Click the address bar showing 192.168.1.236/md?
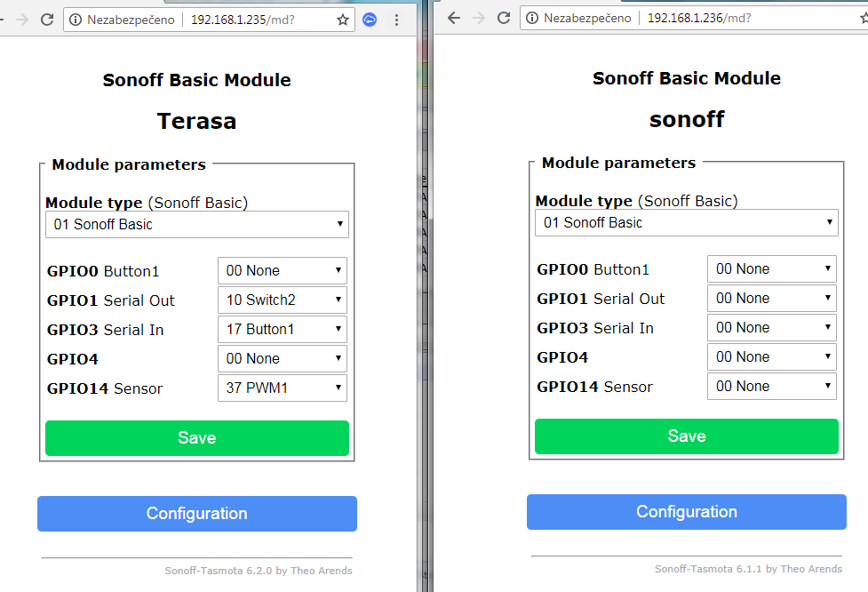 point(702,17)
